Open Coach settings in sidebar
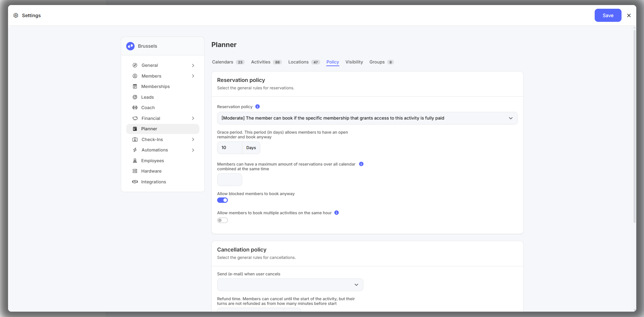 click(x=163, y=107)
